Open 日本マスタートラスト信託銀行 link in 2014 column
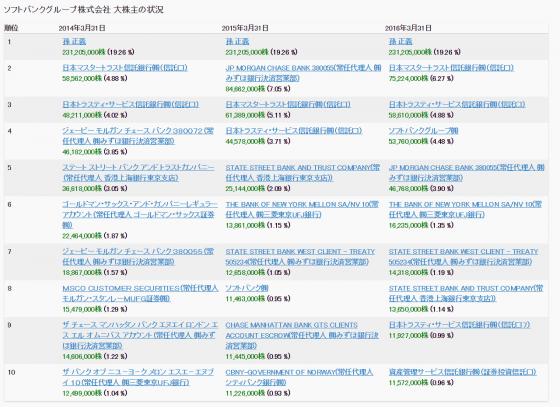 point(125,68)
